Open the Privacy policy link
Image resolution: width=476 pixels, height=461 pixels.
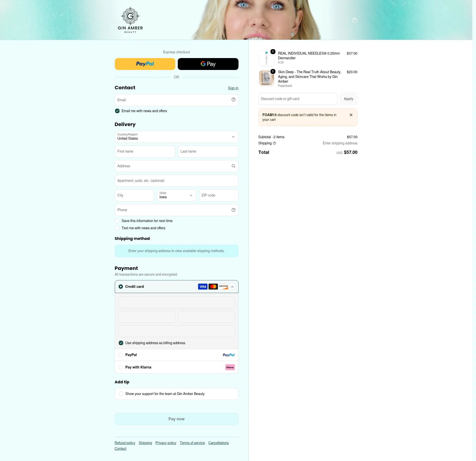coord(166,443)
